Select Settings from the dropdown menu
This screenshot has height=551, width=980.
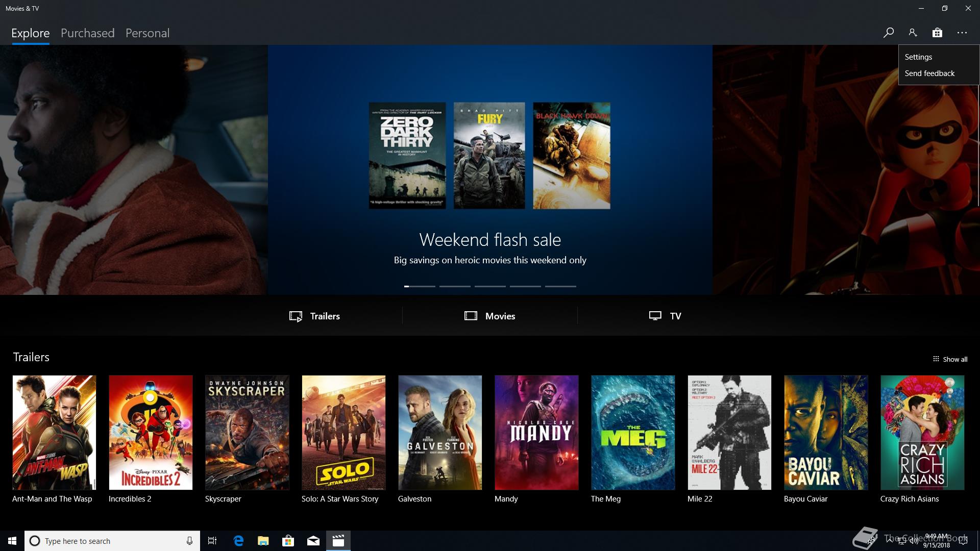click(x=918, y=57)
